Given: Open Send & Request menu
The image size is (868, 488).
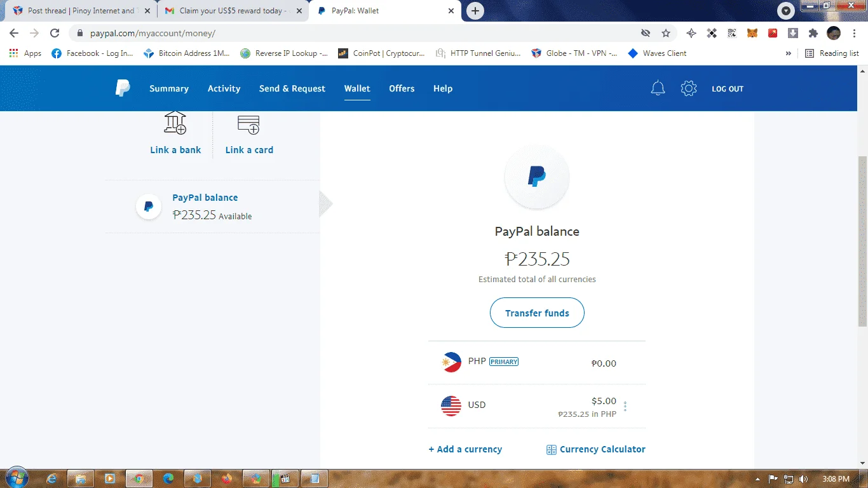Looking at the screenshot, I should tap(292, 88).
